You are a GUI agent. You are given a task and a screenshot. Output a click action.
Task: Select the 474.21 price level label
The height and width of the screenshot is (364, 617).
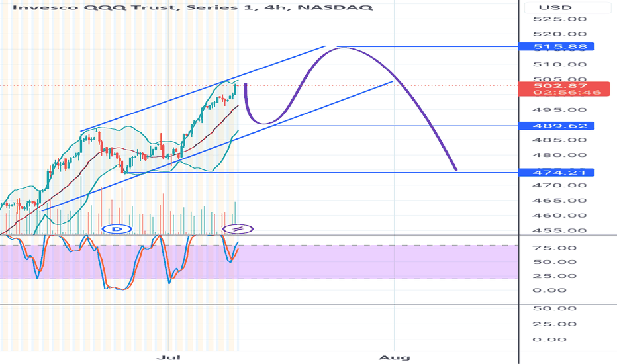click(x=556, y=172)
